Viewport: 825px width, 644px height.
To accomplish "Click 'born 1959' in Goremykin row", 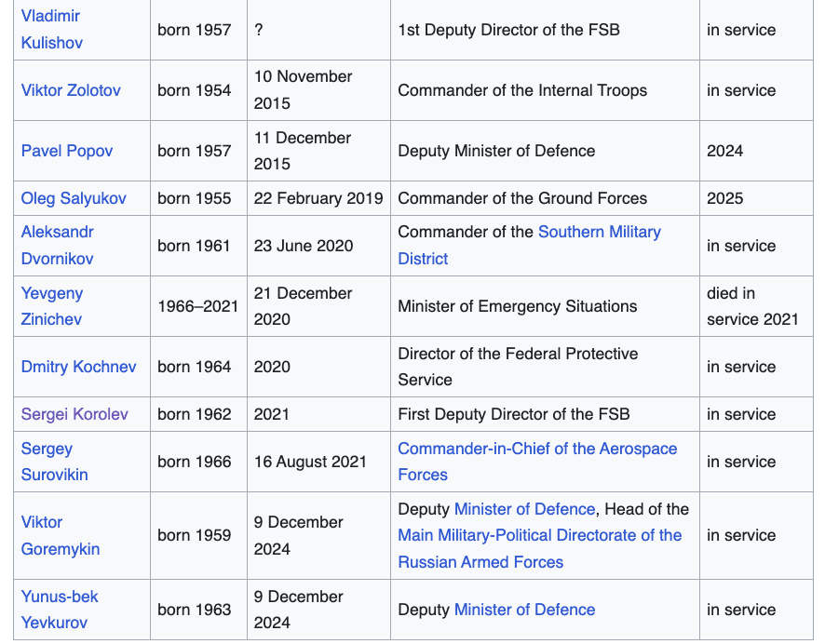I will point(195,536).
